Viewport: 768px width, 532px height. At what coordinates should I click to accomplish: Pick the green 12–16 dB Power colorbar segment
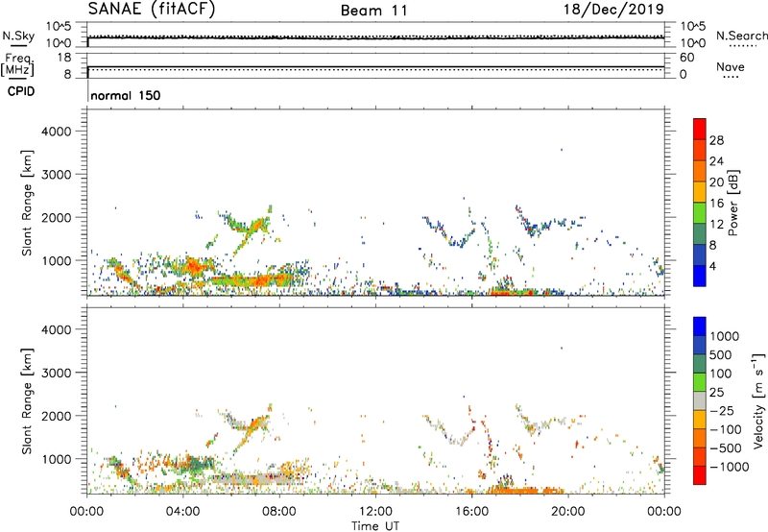(700, 213)
